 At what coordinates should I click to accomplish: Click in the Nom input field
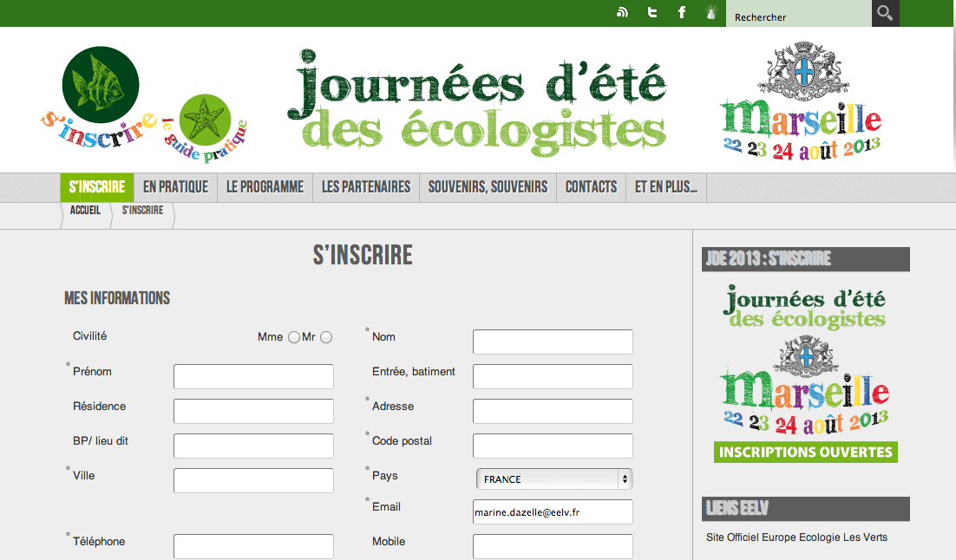coord(553,342)
